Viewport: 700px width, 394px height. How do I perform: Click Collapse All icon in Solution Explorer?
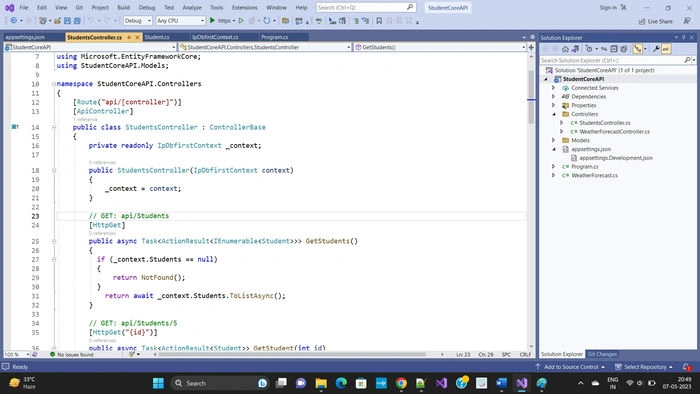pyautogui.click(x=614, y=49)
